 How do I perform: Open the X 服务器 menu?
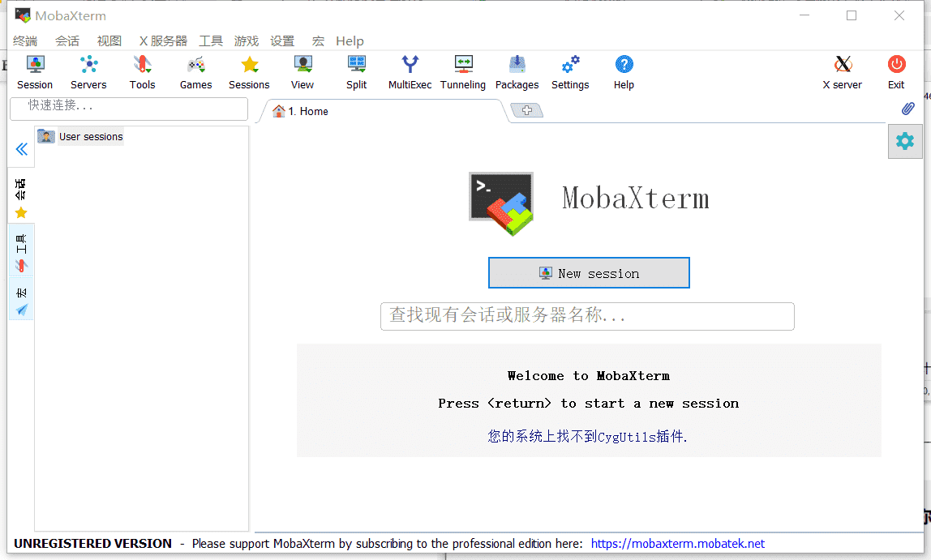tap(163, 41)
